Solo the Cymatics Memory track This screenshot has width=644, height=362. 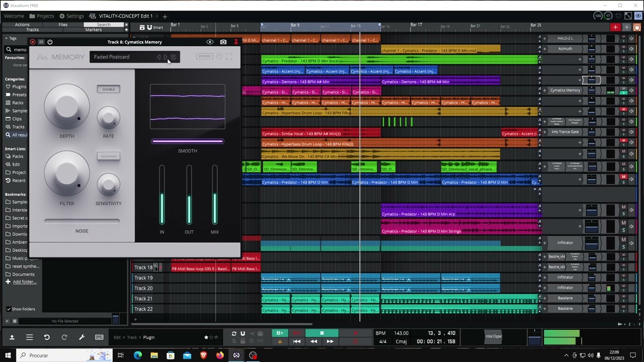pos(624,94)
